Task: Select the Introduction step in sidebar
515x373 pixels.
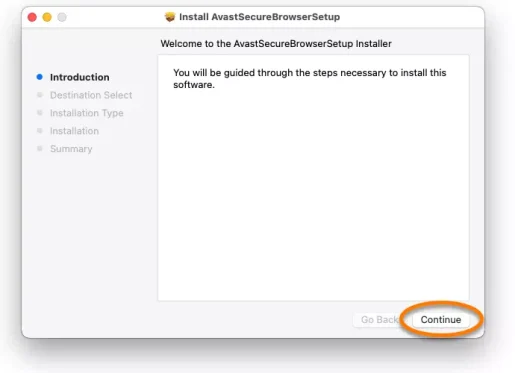Action: tap(80, 77)
